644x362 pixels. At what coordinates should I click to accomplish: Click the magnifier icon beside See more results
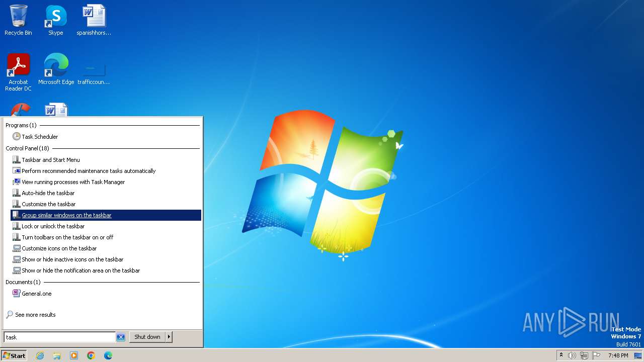[10, 315]
